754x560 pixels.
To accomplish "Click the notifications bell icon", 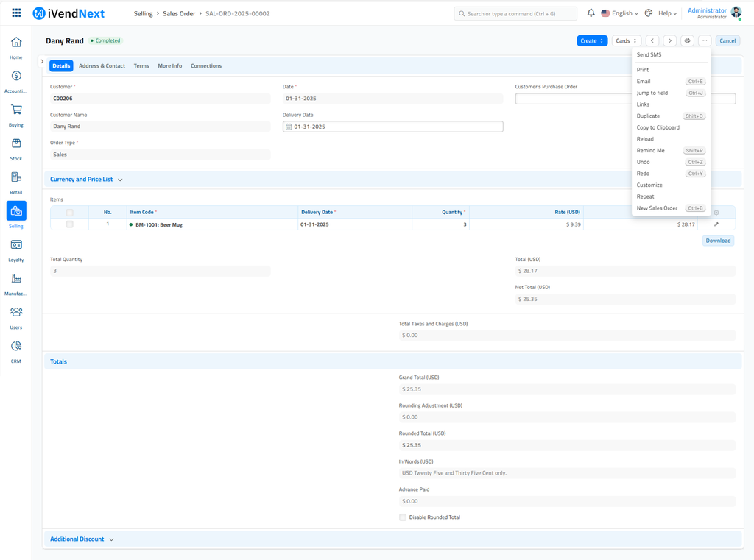I will pos(591,13).
